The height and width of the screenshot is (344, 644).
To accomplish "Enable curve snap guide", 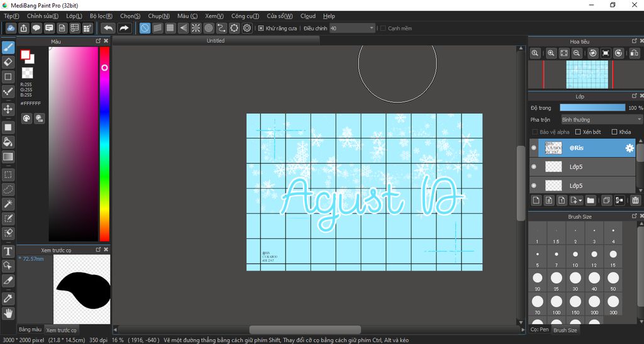I will coord(221,28).
